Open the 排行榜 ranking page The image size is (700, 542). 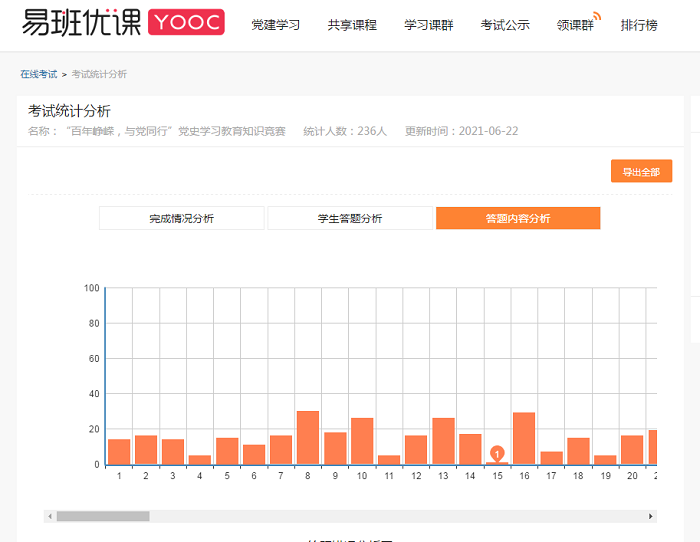coord(639,25)
